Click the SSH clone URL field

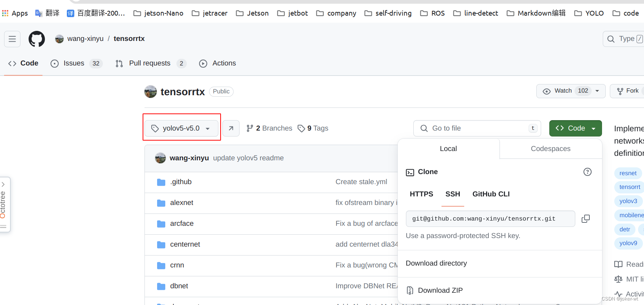pyautogui.click(x=491, y=219)
